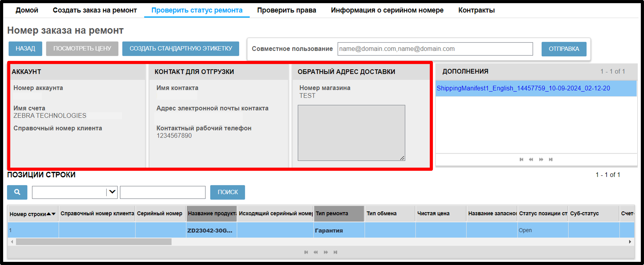Image resolution: width=644 pixels, height=265 pixels.
Task: Click ПОСМОТРЕТЬ ЦЕНУ button
Action: point(82,49)
